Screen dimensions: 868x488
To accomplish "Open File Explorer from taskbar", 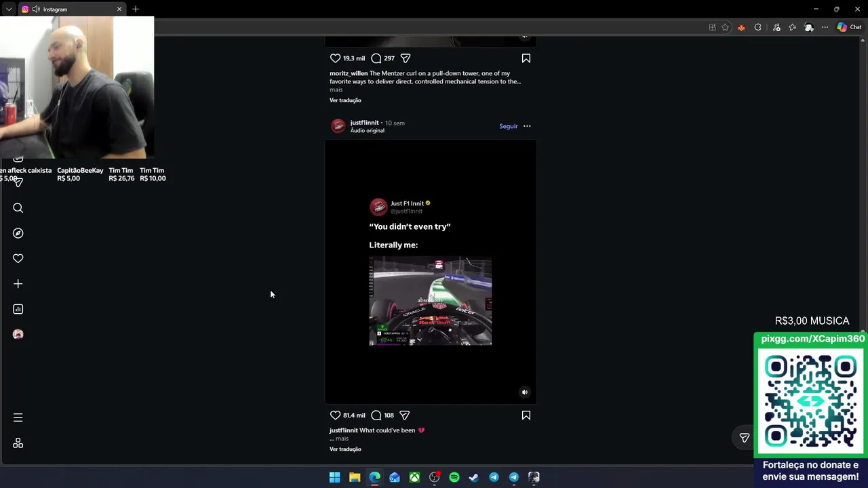I will pyautogui.click(x=355, y=477).
